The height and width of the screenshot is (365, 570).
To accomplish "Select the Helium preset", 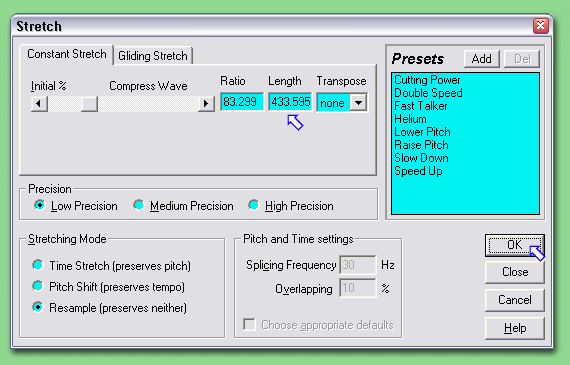I will click(x=410, y=119).
